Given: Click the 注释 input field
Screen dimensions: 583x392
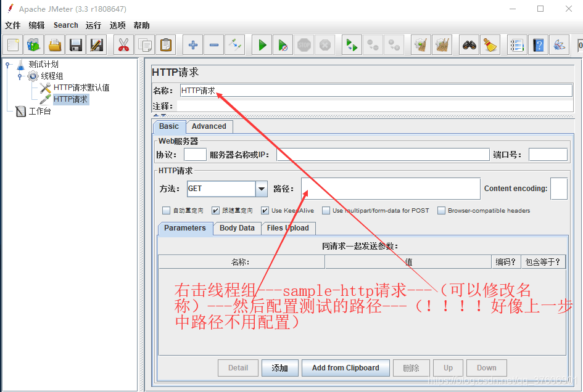Looking at the screenshot, I should tap(375, 106).
